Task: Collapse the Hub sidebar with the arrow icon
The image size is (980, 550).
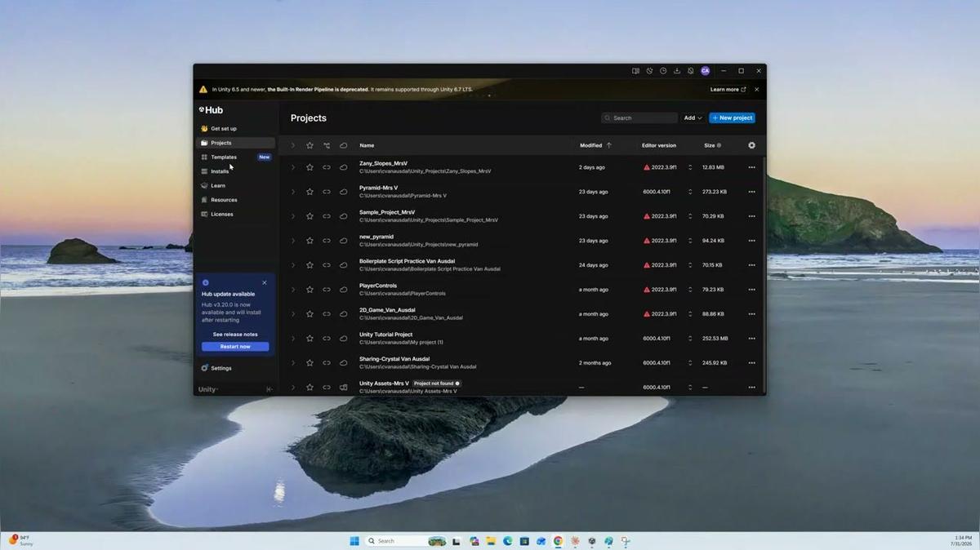Action: pyautogui.click(x=269, y=389)
